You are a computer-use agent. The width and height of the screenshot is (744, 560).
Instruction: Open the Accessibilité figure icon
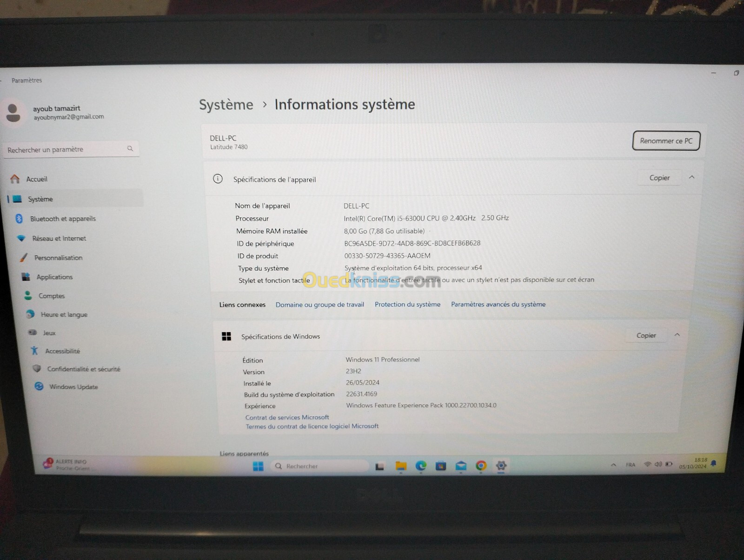tap(34, 351)
